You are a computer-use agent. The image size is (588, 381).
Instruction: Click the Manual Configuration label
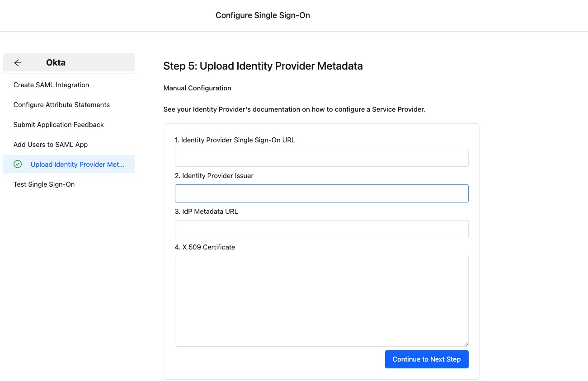[x=197, y=88]
